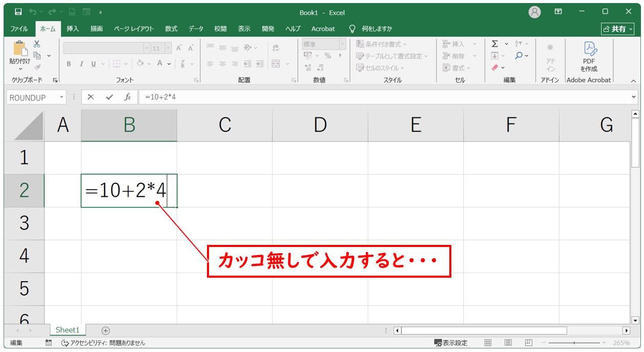The height and width of the screenshot is (352, 644).
Task: Click Create PDF Adobe Acrobat icon
Action: point(589,56)
